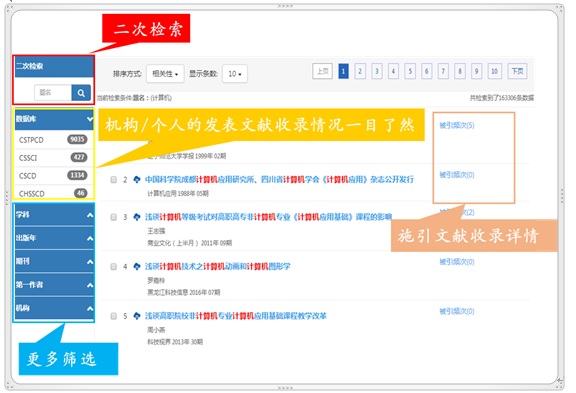Jump to page 4 of results
576x393 pixels.
tap(393, 71)
